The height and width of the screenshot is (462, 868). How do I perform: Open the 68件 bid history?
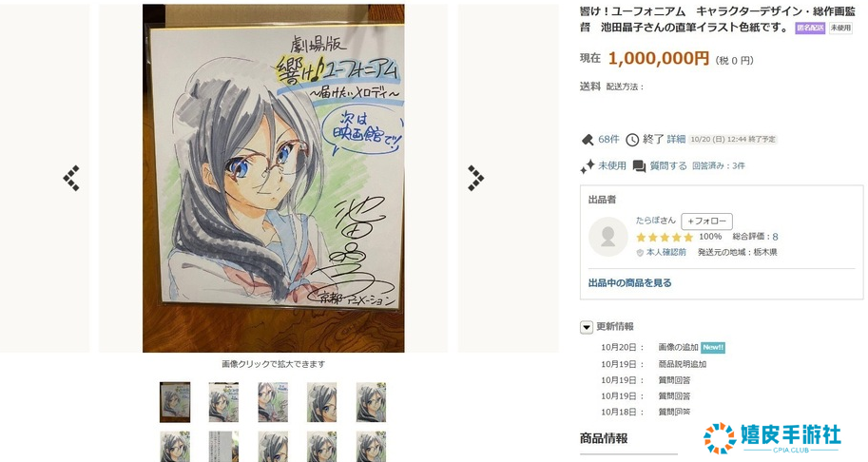[608, 140]
